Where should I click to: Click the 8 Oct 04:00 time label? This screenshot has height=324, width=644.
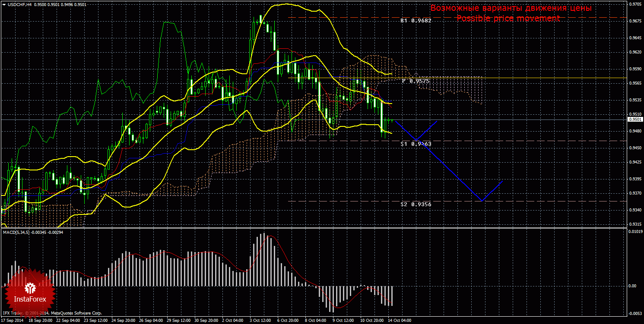[x=317, y=321]
